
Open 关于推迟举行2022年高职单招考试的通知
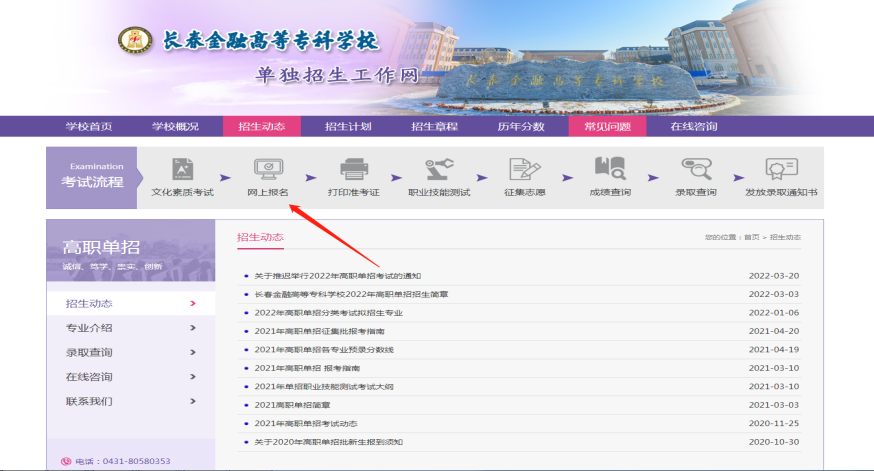point(338,276)
